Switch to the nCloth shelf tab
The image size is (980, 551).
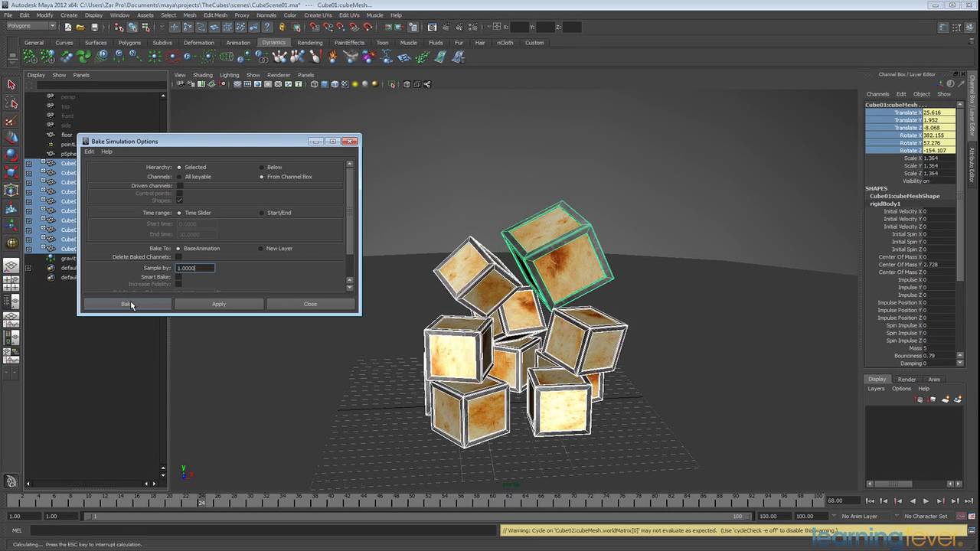tap(505, 42)
